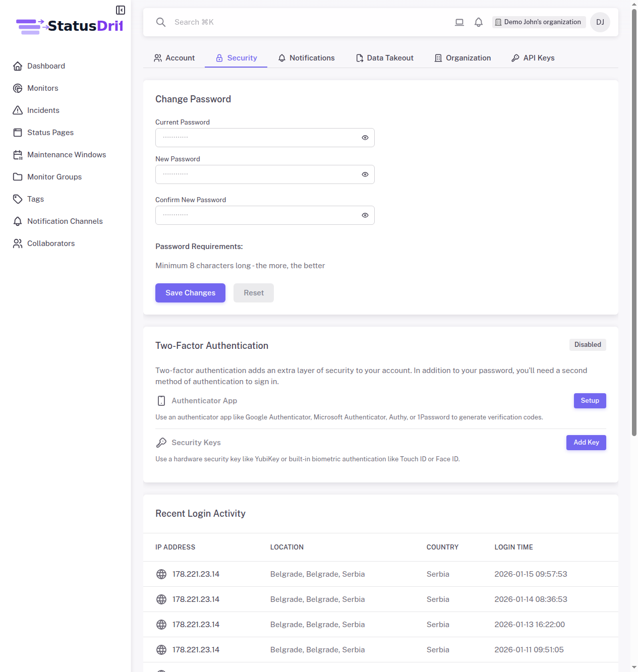Open the DJ avatar account menu
The width and height of the screenshot is (638, 672).
click(600, 22)
